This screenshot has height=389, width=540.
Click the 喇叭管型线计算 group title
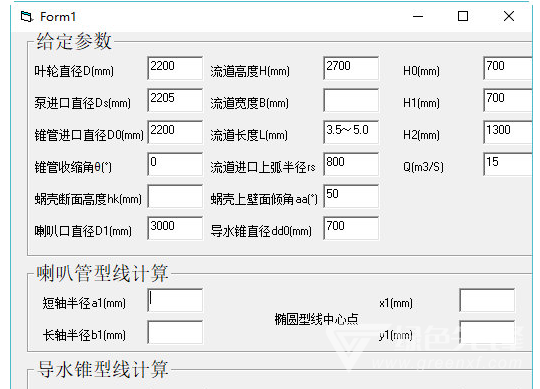tap(102, 273)
